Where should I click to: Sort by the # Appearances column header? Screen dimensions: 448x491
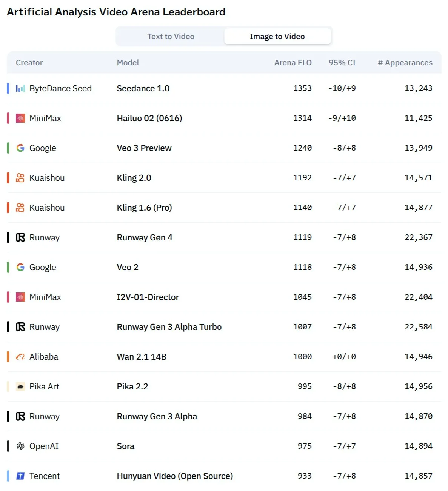point(405,63)
